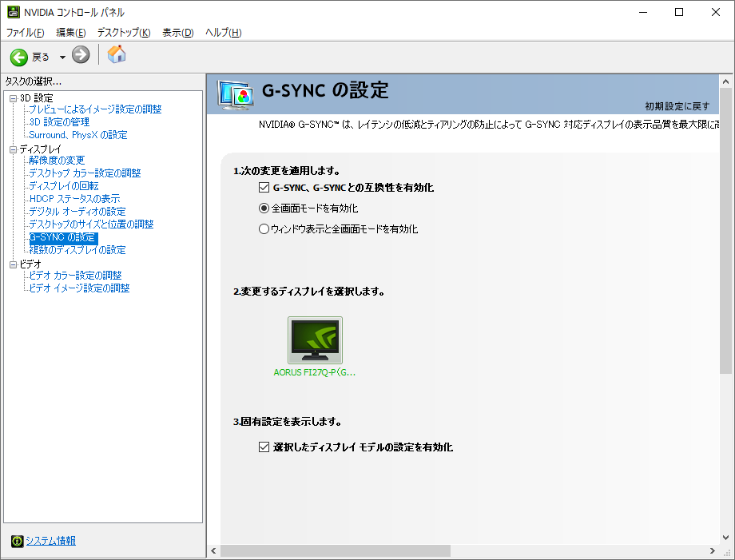Click the Home icon in toolbar

click(x=117, y=54)
